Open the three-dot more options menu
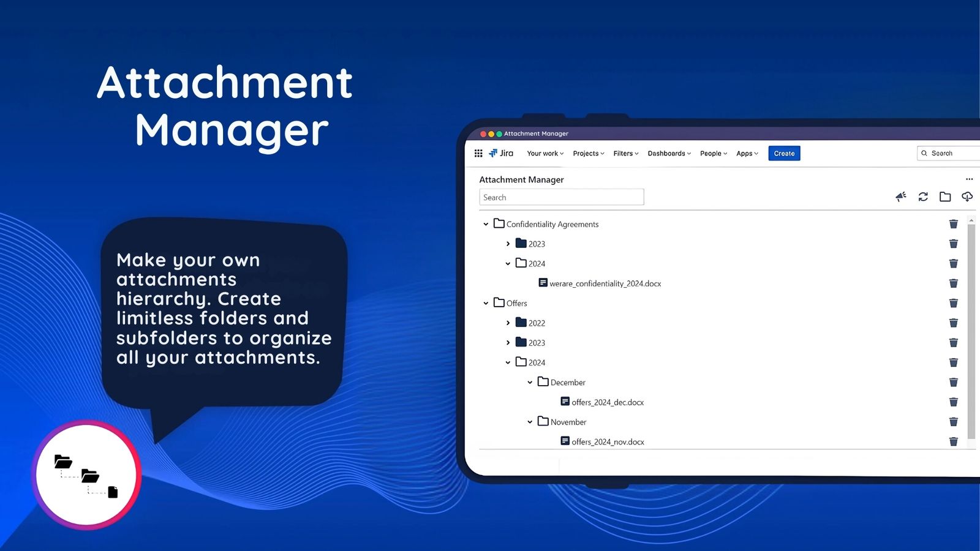 pyautogui.click(x=969, y=179)
